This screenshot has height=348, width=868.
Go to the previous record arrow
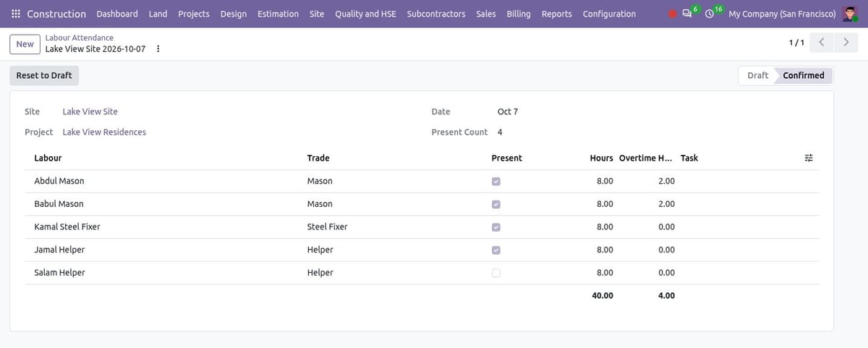[x=822, y=43]
